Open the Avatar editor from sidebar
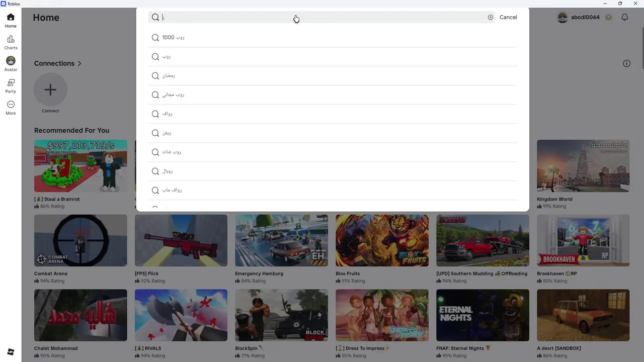 (11, 64)
